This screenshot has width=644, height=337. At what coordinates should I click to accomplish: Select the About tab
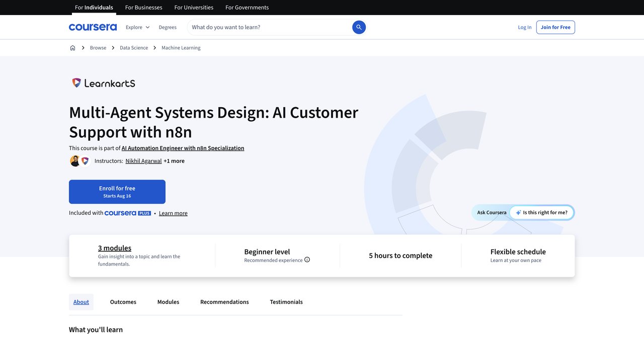coord(81,302)
